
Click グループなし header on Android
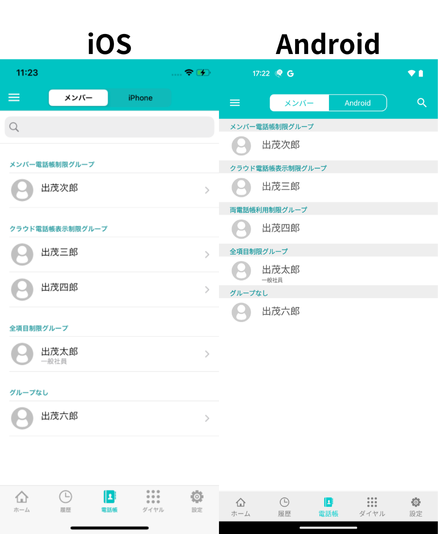click(x=248, y=293)
